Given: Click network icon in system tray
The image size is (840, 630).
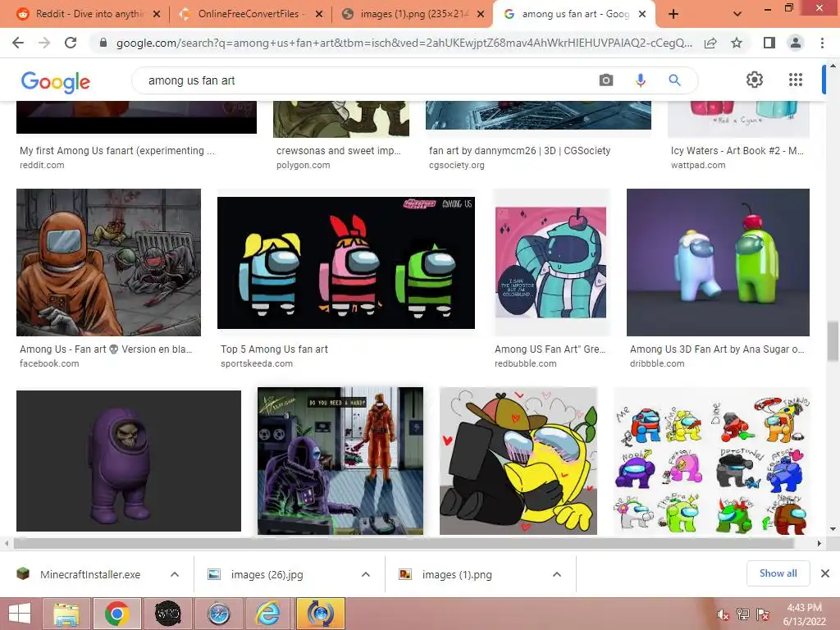Looking at the screenshot, I should point(742,615).
